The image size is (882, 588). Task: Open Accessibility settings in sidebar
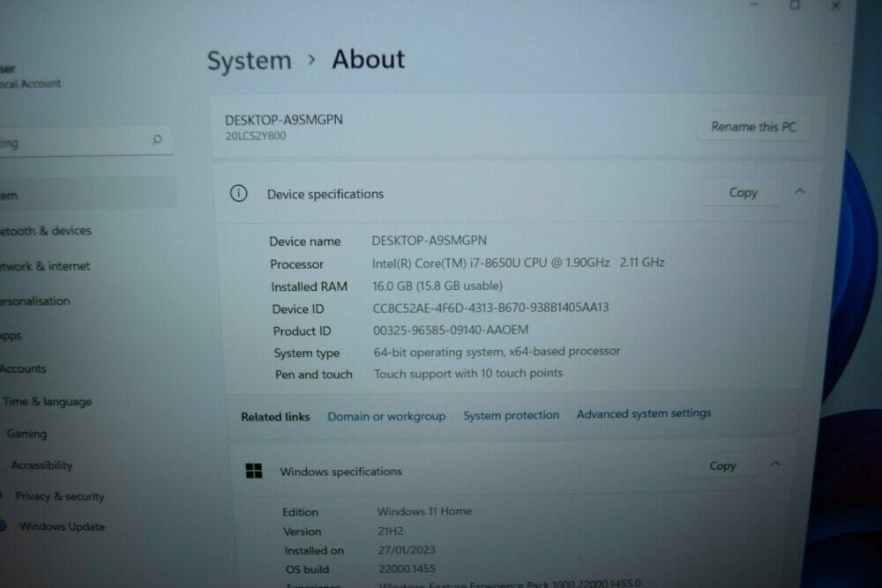[x=41, y=465]
